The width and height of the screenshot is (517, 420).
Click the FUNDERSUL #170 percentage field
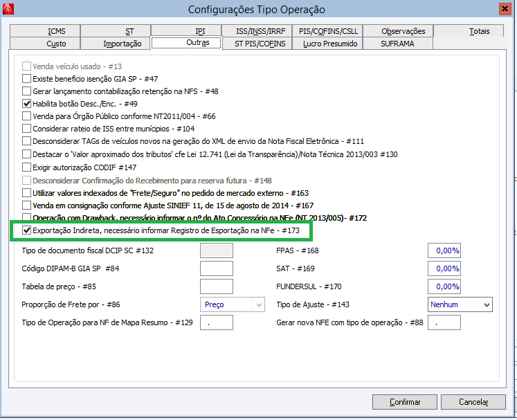444,286
